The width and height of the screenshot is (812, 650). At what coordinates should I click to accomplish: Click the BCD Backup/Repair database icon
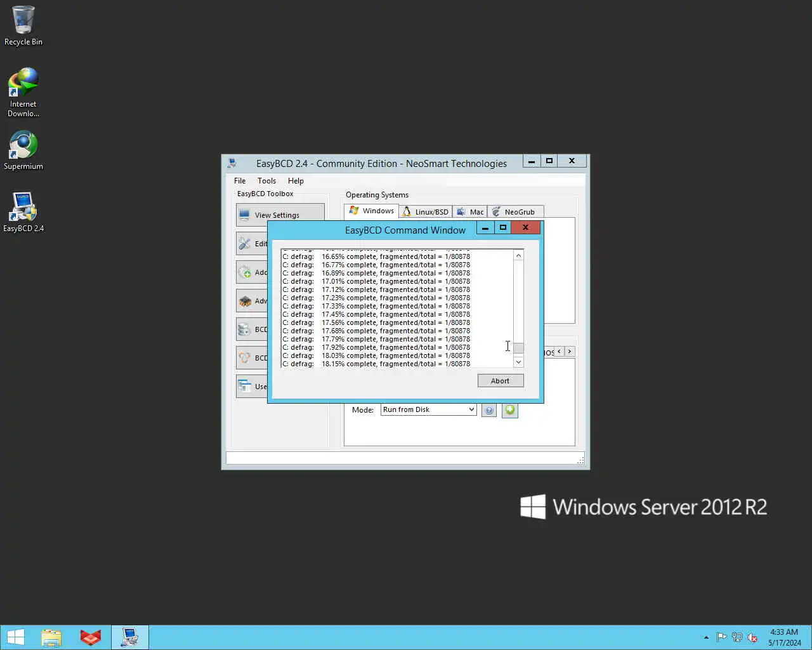pos(244,329)
